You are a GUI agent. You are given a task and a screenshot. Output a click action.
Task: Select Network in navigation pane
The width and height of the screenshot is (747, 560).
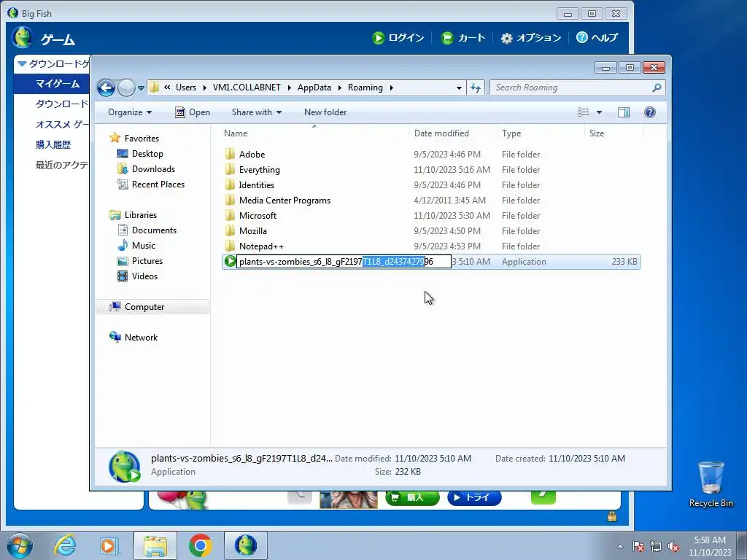tap(141, 337)
